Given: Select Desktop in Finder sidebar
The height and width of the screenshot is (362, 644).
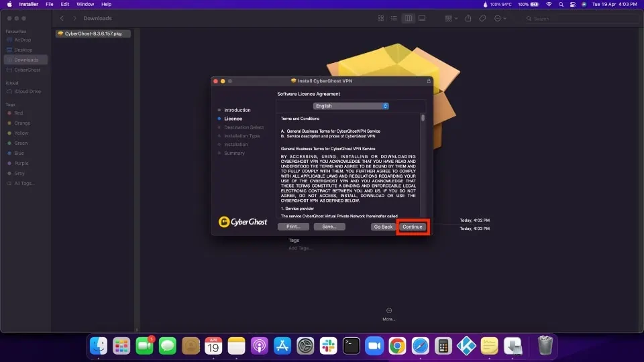Looking at the screenshot, I should (x=23, y=50).
